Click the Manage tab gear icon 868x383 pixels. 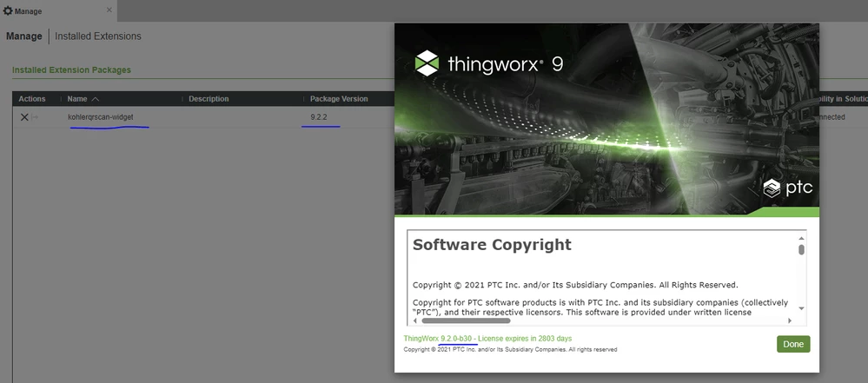pos(8,10)
